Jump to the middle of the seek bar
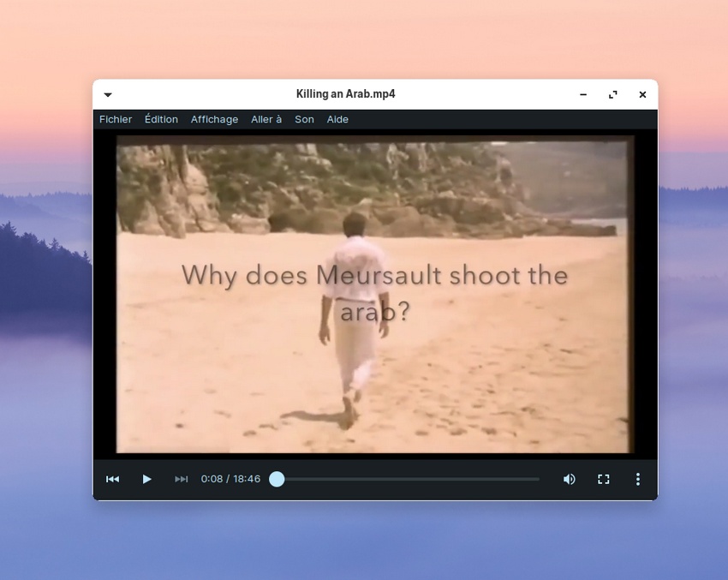The width and height of the screenshot is (728, 580). tap(408, 479)
